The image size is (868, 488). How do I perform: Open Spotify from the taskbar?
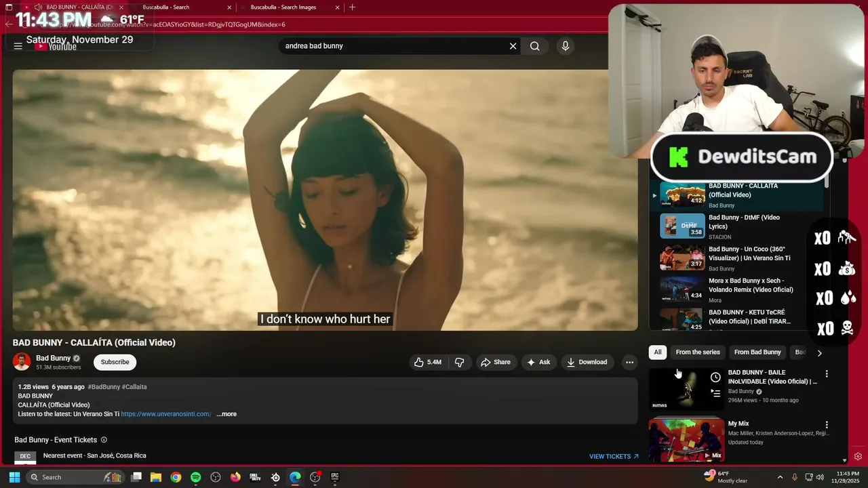coord(195,477)
